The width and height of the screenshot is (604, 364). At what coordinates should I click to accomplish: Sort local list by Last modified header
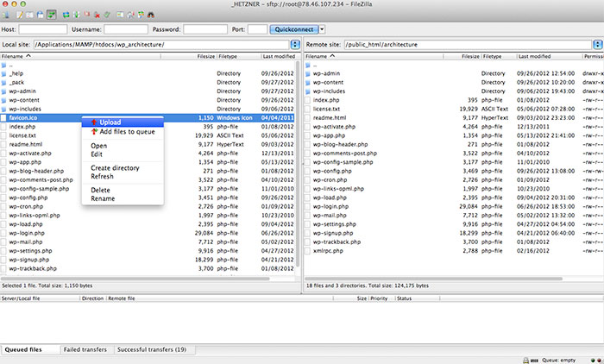point(279,56)
